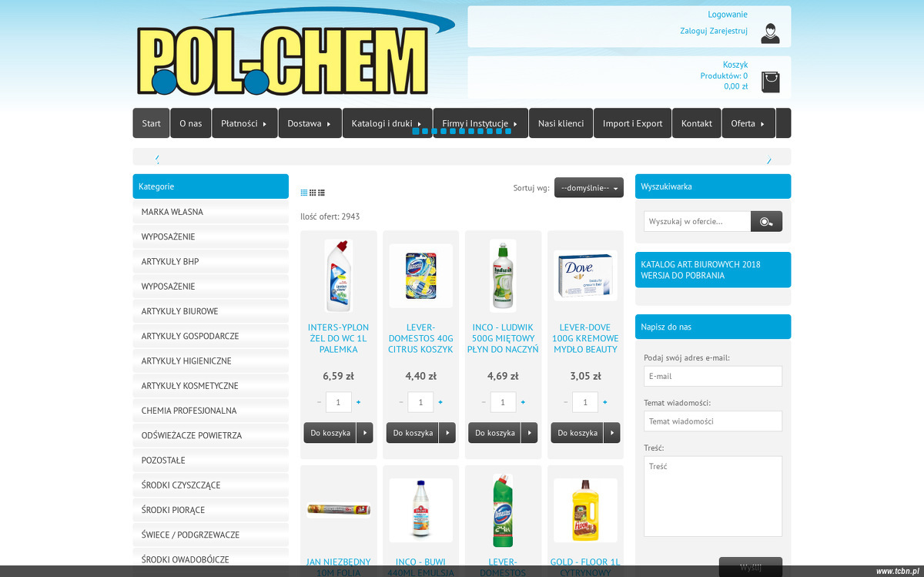Open the Buwi emulsion bottle image
The image size is (924, 577).
pyautogui.click(x=420, y=510)
